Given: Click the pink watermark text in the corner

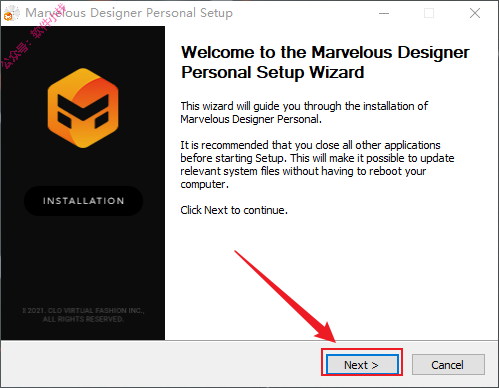Looking at the screenshot, I should [x=33, y=37].
